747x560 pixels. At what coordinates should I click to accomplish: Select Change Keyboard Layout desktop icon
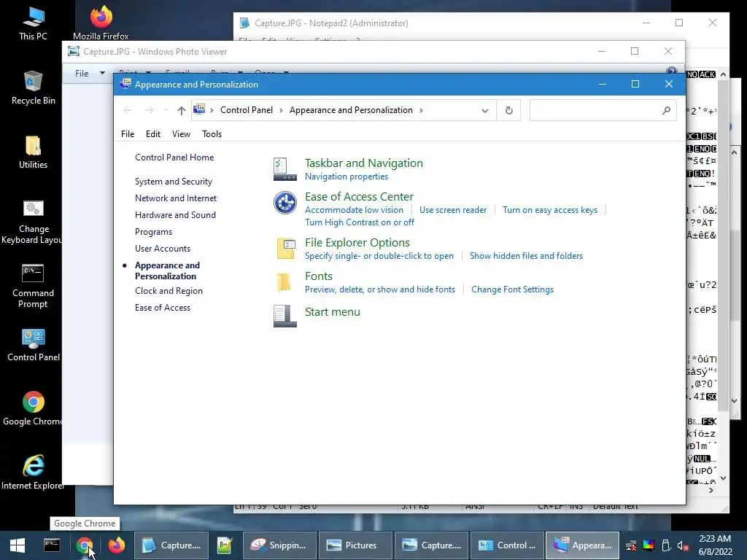tap(33, 222)
